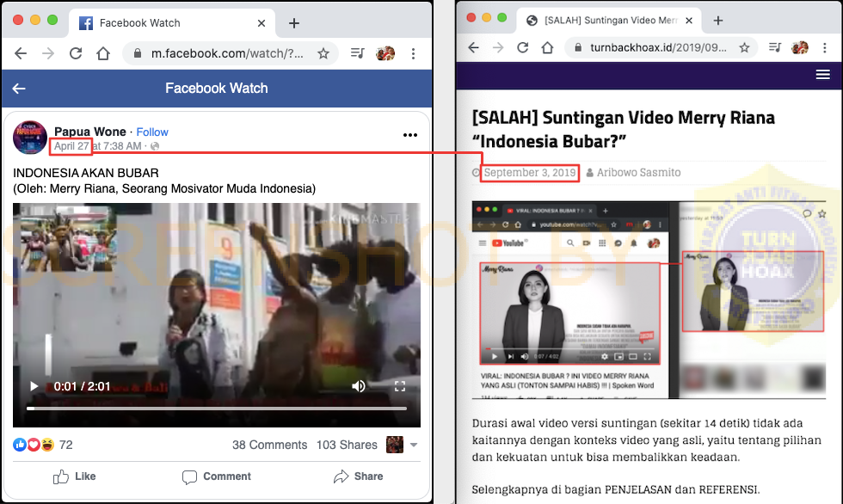Open the article's YouTube comparison image
The image size is (843, 504).
coord(649,300)
